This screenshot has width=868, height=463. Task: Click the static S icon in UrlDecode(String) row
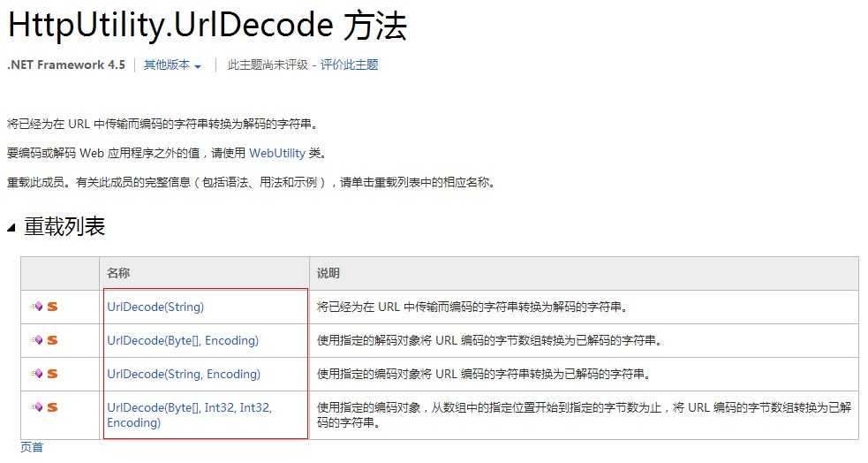(x=52, y=307)
